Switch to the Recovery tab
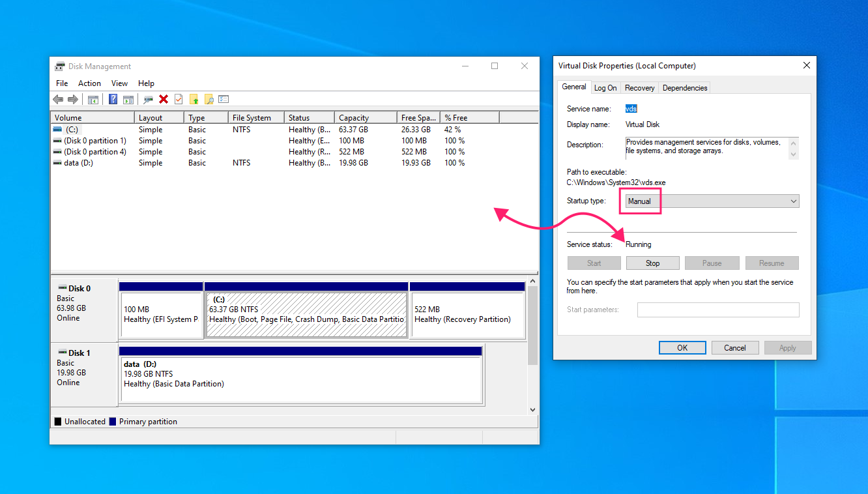Screen dimensions: 868x494 click(639, 88)
